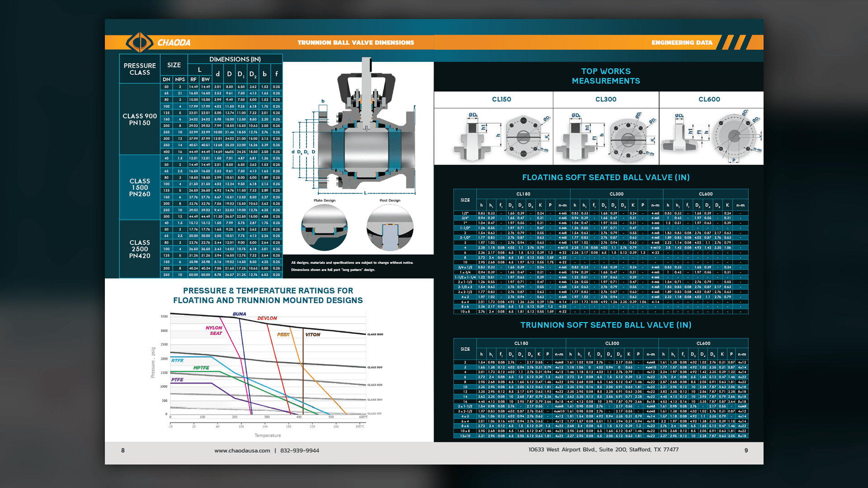Viewport: 868px width, 488px height.
Task: Click the CLASS 900 PN150 row group
Action: 140,119
